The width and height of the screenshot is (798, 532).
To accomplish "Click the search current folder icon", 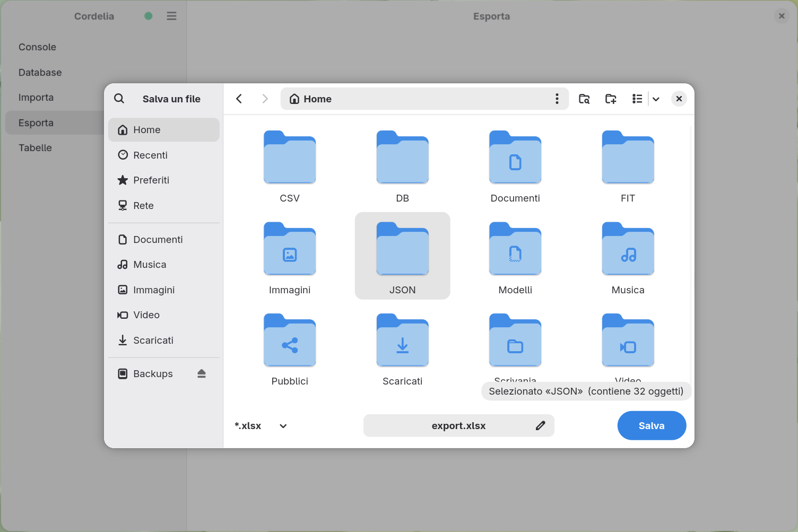I will [584, 99].
